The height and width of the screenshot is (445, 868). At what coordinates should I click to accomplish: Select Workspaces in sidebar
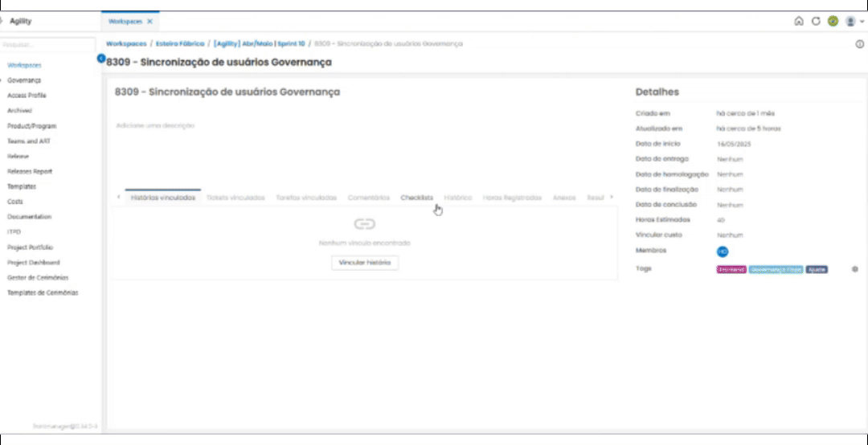24,65
